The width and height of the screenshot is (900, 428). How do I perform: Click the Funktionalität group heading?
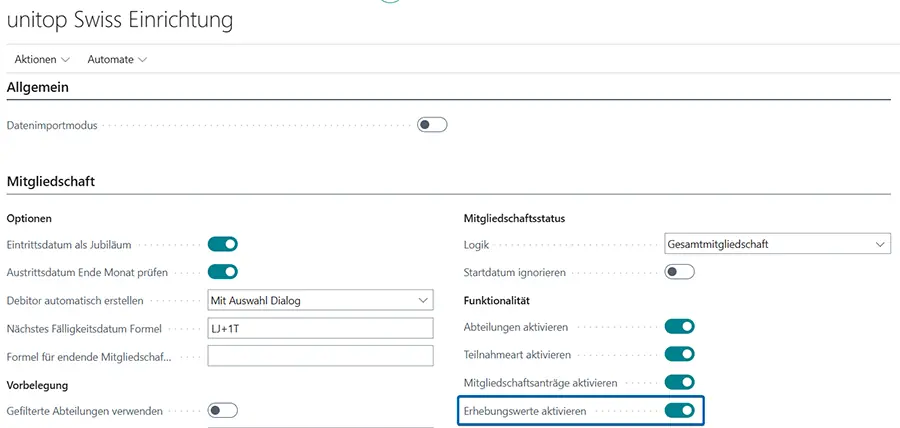pos(496,300)
